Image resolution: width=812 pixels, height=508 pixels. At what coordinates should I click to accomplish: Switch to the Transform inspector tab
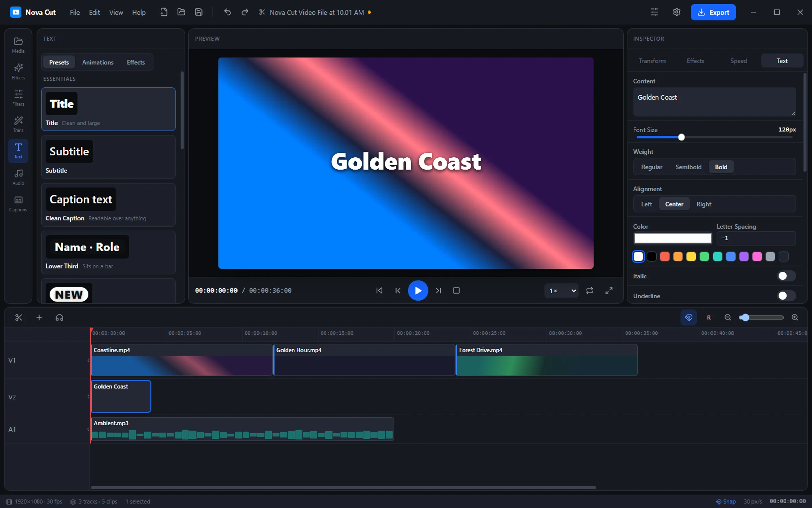point(652,61)
